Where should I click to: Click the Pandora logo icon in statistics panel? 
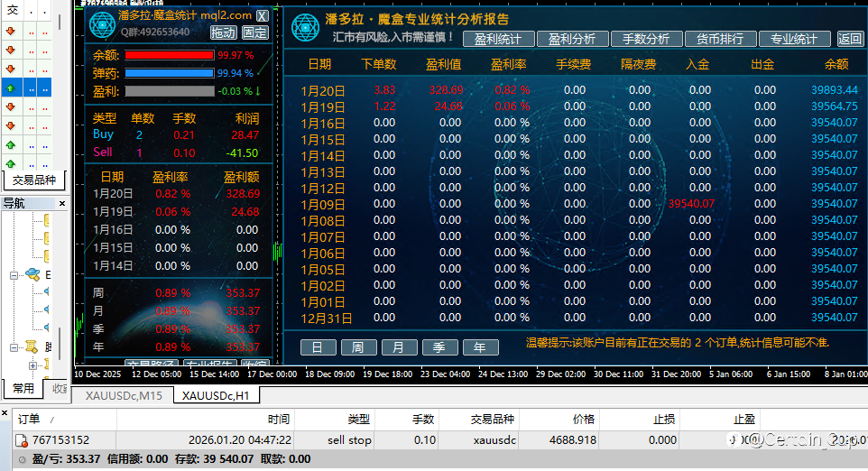coord(103,25)
